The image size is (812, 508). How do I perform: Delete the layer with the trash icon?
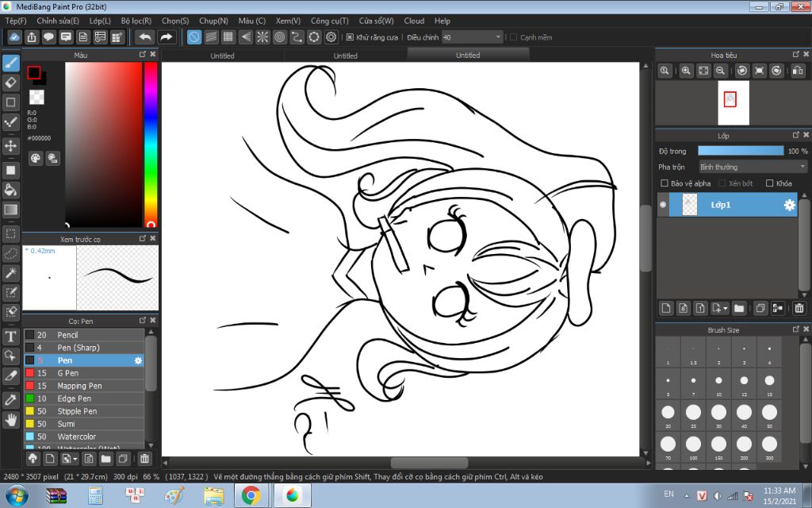[799, 308]
